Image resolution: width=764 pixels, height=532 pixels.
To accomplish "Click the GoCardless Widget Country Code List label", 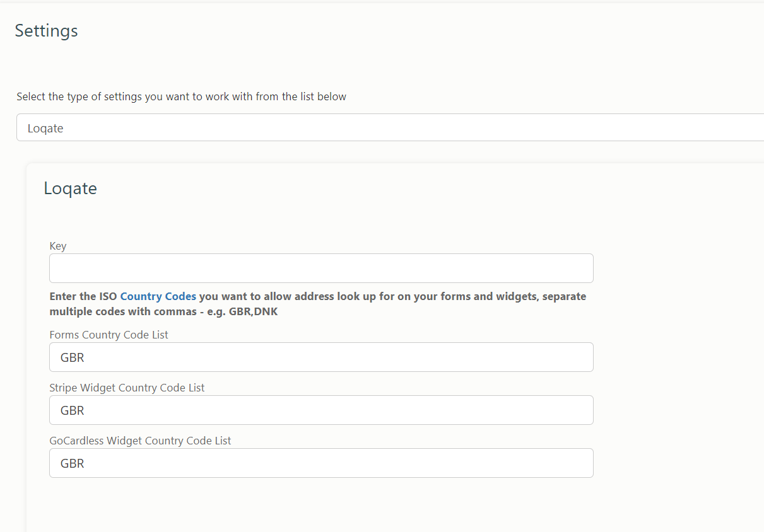I will (140, 441).
